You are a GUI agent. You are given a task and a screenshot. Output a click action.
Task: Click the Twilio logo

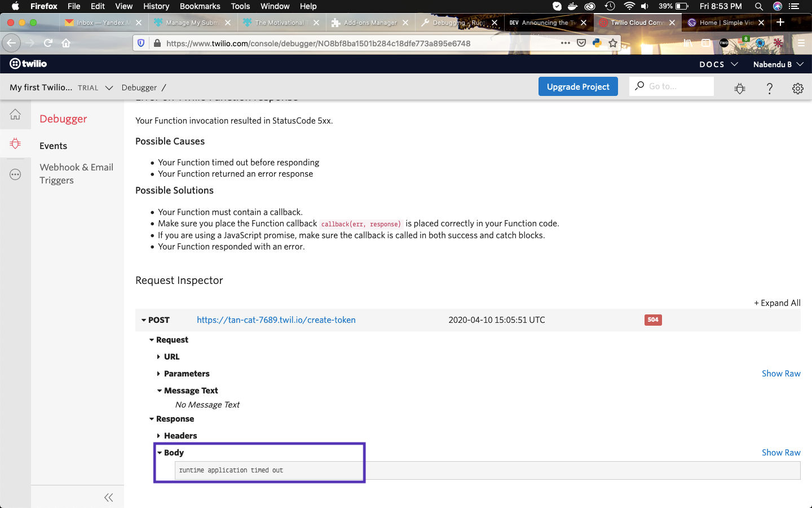click(x=28, y=64)
